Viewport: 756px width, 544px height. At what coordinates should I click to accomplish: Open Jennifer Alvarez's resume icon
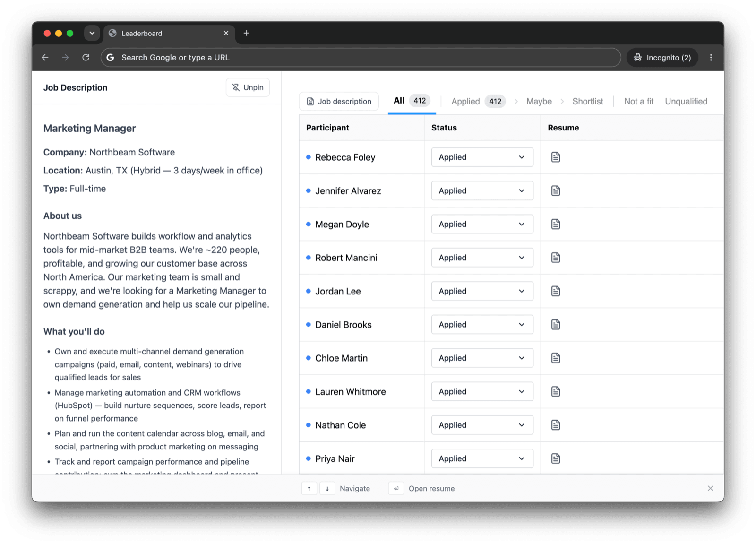pos(556,190)
